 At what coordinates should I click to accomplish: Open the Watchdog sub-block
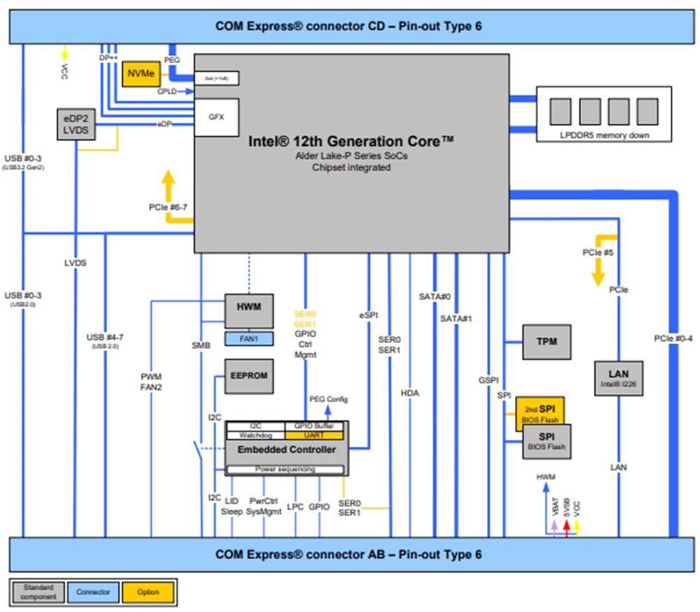click(x=256, y=435)
